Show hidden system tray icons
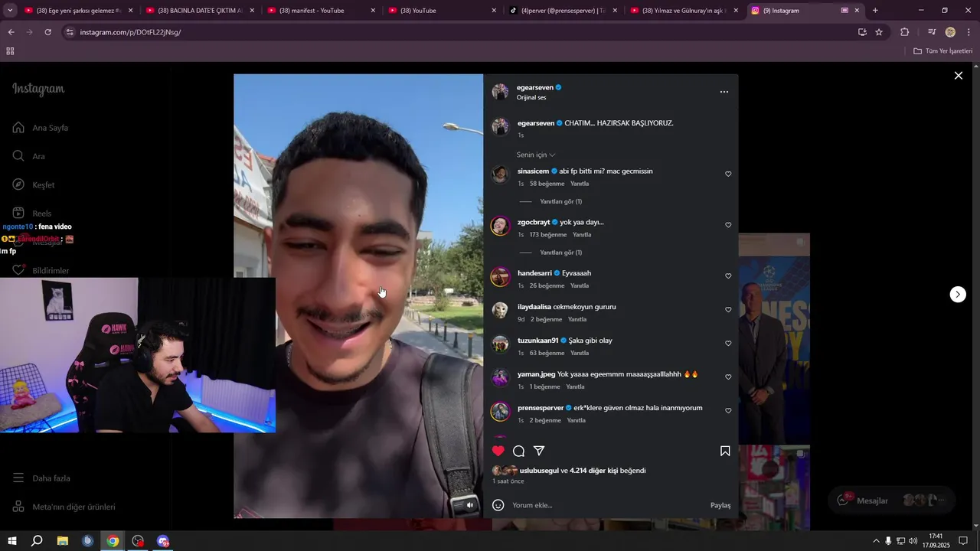Viewport: 980px width, 551px height. point(876,541)
